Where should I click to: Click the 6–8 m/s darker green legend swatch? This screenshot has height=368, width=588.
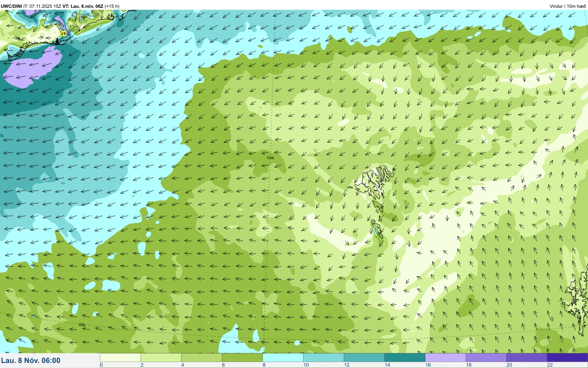(x=242, y=357)
